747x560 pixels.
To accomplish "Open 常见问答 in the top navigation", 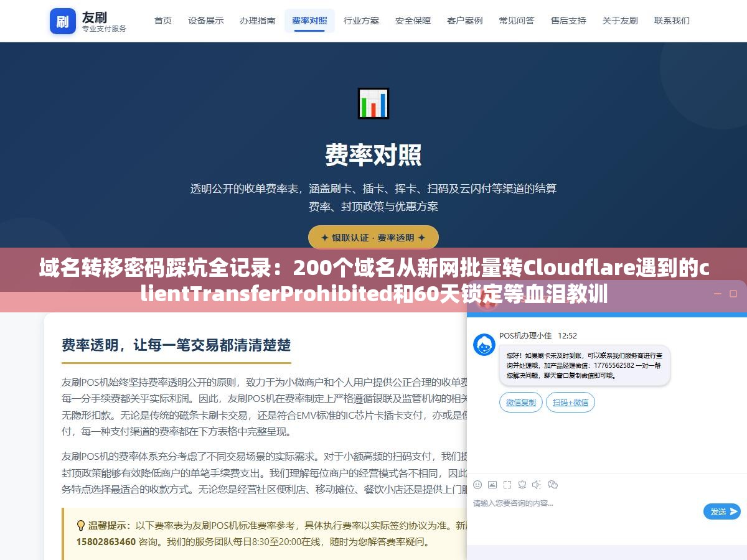I will coord(516,21).
